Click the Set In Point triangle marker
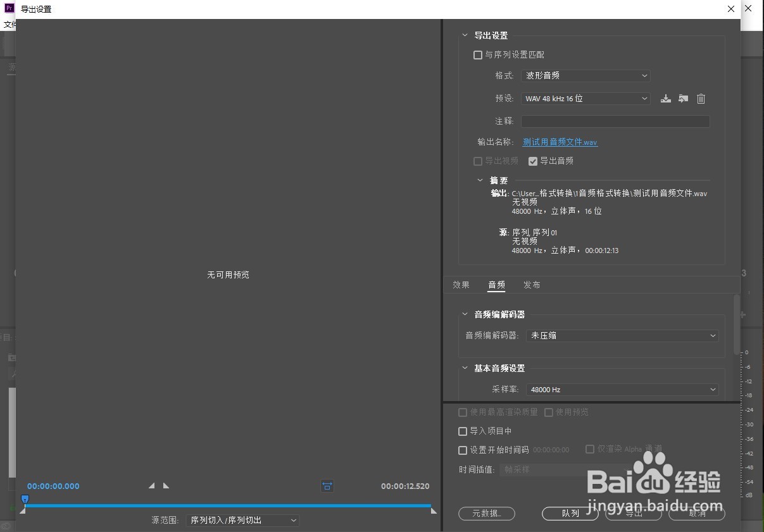The image size is (764, 532). [152, 486]
